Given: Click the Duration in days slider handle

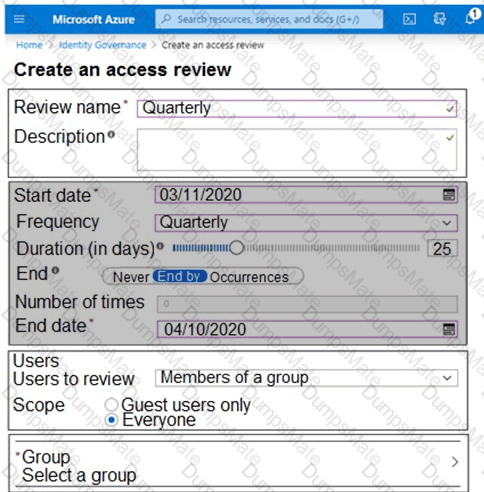Looking at the screenshot, I should 236,248.
